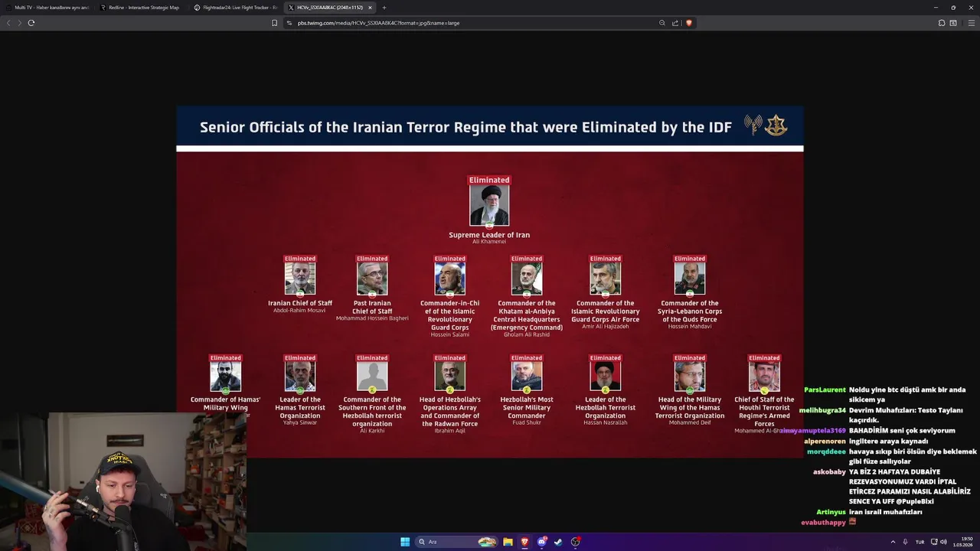The image size is (980, 551).
Task: Click the taskbar search box 'Ara'
Action: pos(457,542)
